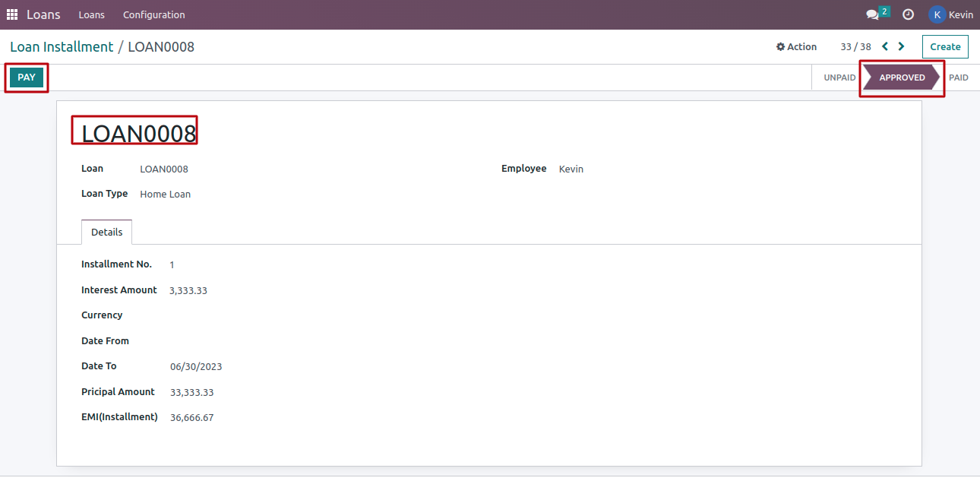Screen dimensions: 980x481
Task: Open the Action gear dropdown
Action: [x=796, y=46]
